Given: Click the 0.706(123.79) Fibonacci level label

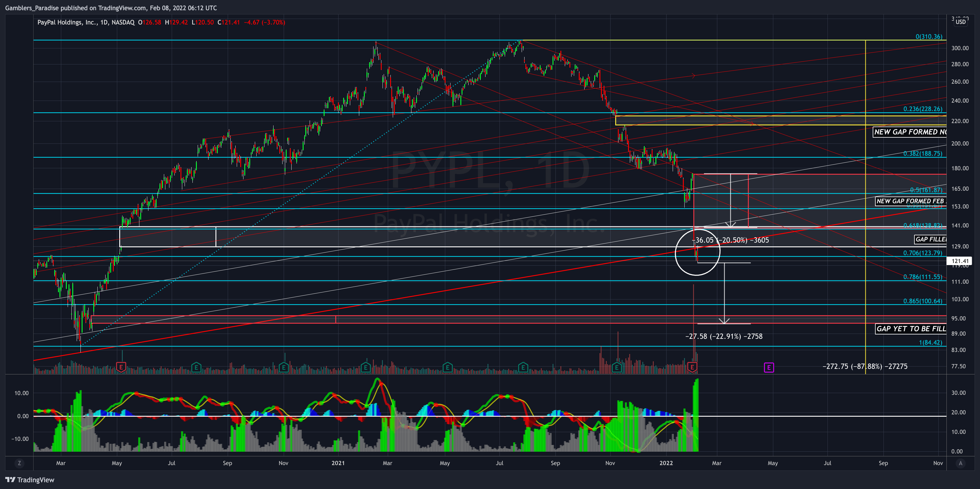Looking at the screenshot, I should point(923,253).
